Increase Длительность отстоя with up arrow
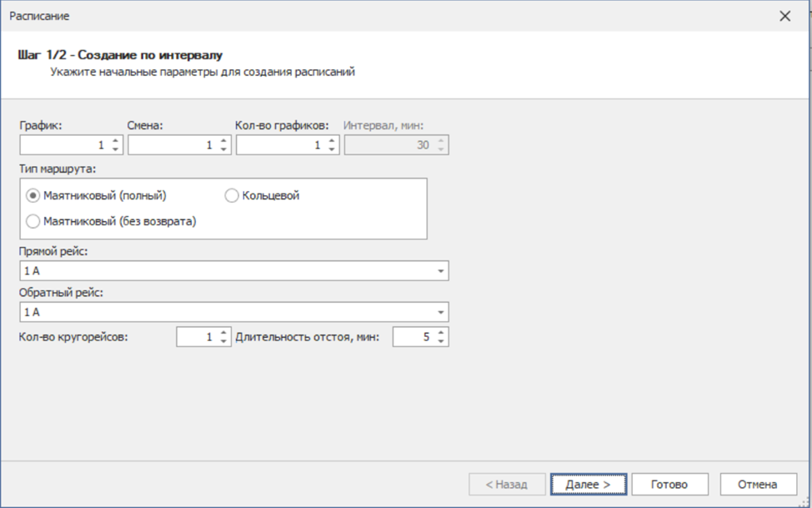The width and height of the screenshot is (812, 508). tap(440, 332)
